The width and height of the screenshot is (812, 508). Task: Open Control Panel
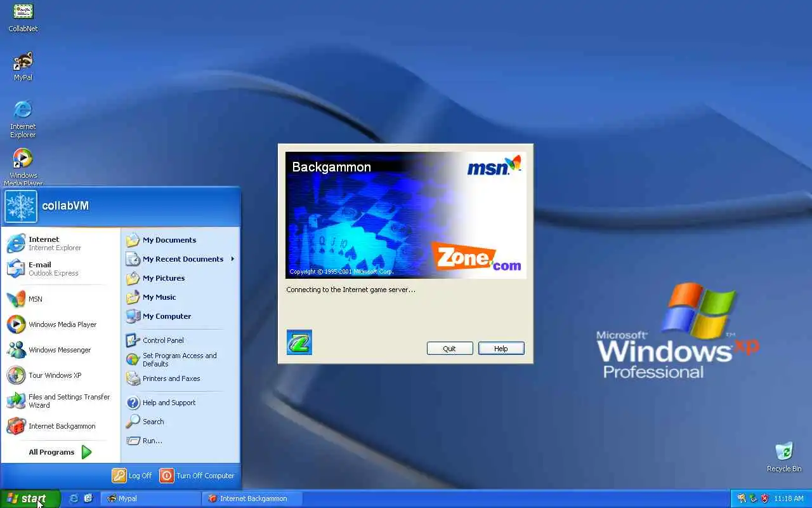click(x=180, y=340)
